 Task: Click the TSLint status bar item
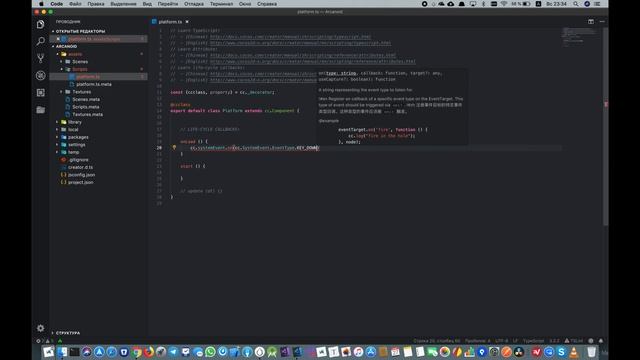pyautogui.click(x=573, y=341)
